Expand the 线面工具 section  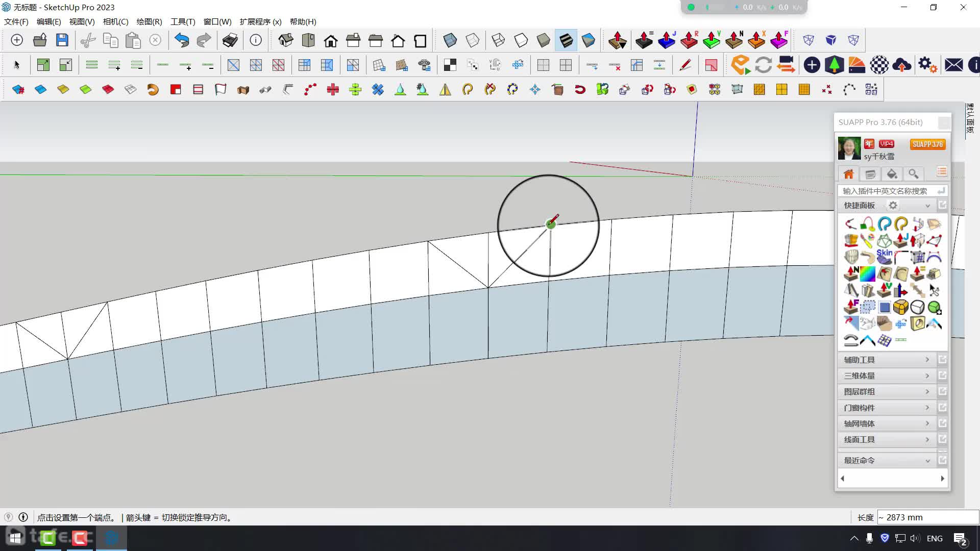(x=887, y=439)
